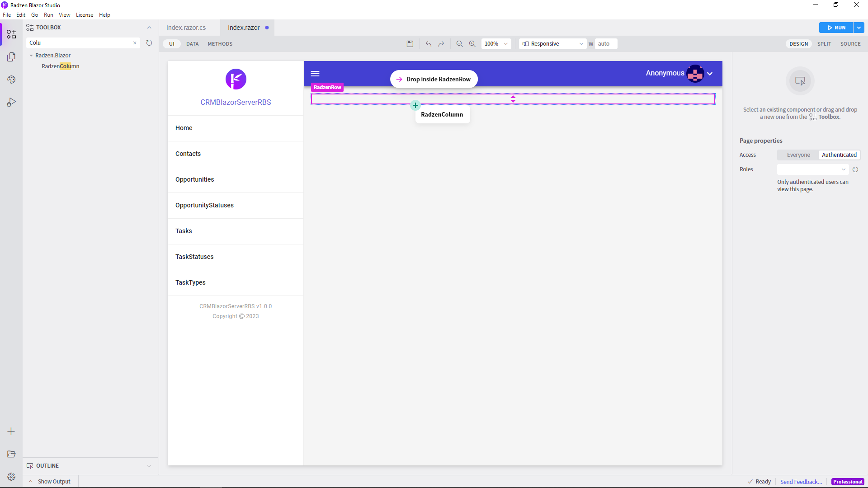Image resolution: width=868 pixels, height=488 pixels.
Task: Open the Go menu
Action: (x=35, y=15)
